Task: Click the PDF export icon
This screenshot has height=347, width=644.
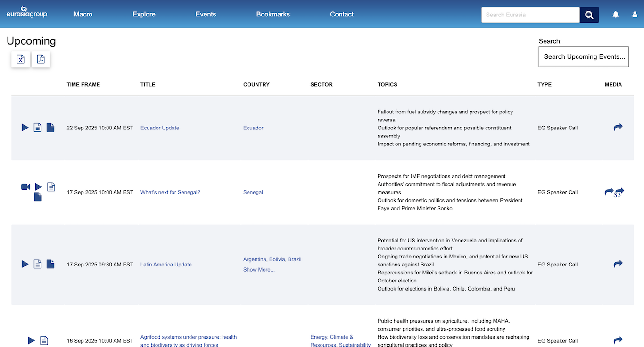Action: (41, 59)
